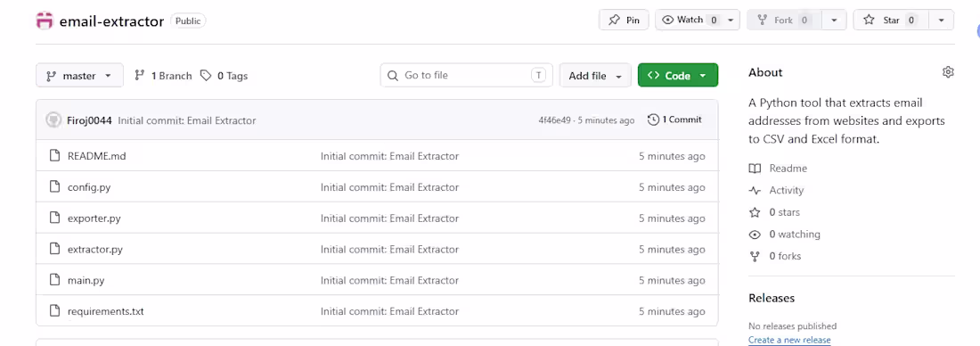Open the config.py file
This screenshot has height=346, width=980.
point(89,187)
